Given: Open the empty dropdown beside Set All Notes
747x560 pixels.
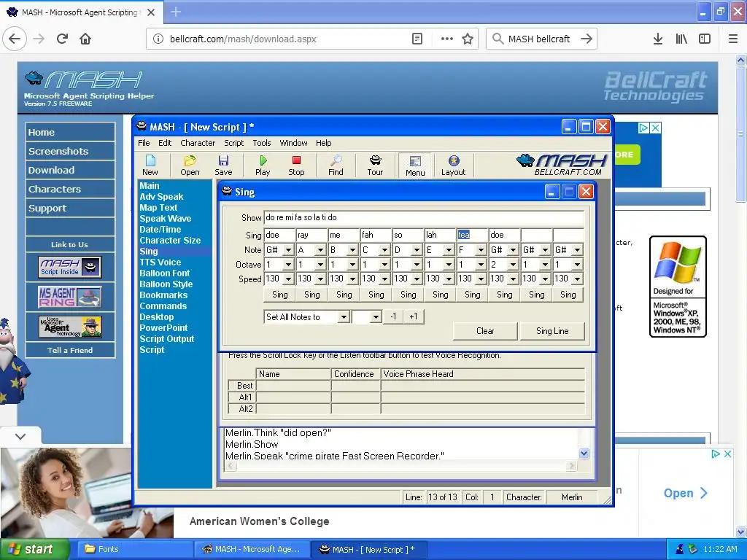Looking at the screenshot, I should pyautogui.click(x=376, y=317).
